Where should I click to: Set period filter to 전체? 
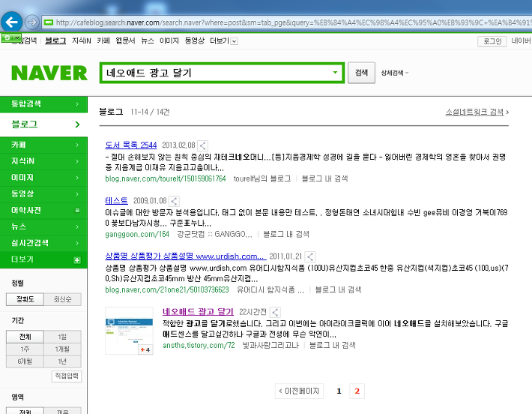25,337
